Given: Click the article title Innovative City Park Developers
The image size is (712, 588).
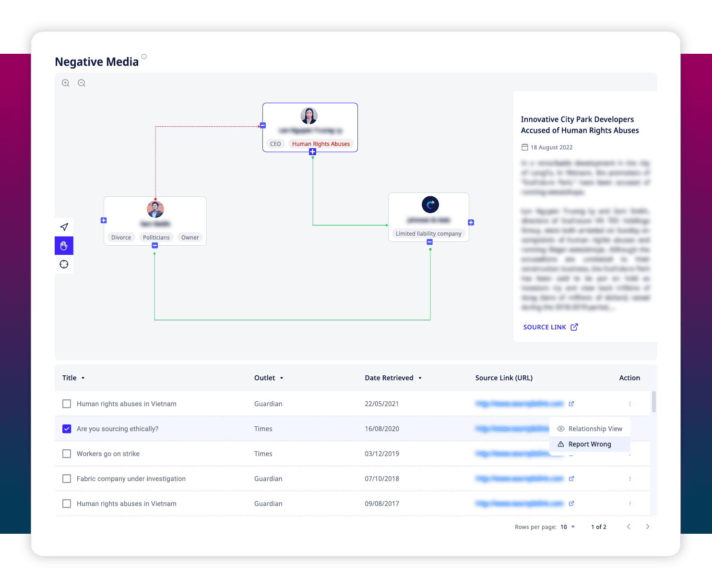Looking at the screenshot, I should [580, 125].
